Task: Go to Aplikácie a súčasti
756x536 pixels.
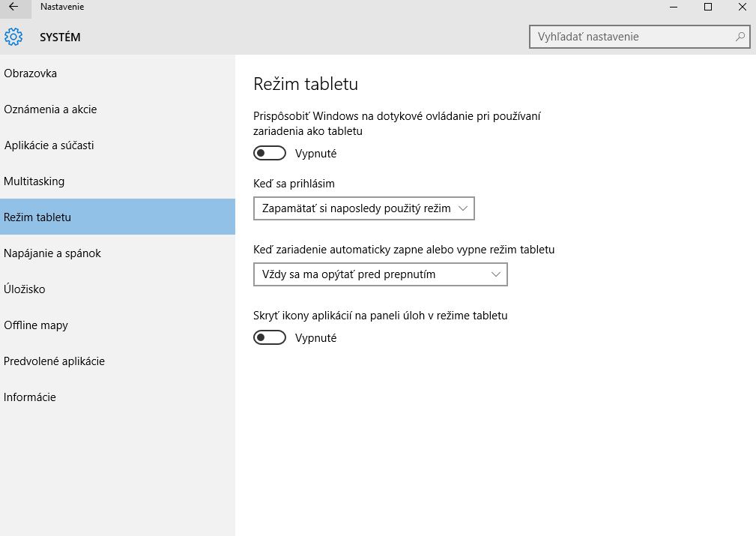Action: click(x=118, y=145)
